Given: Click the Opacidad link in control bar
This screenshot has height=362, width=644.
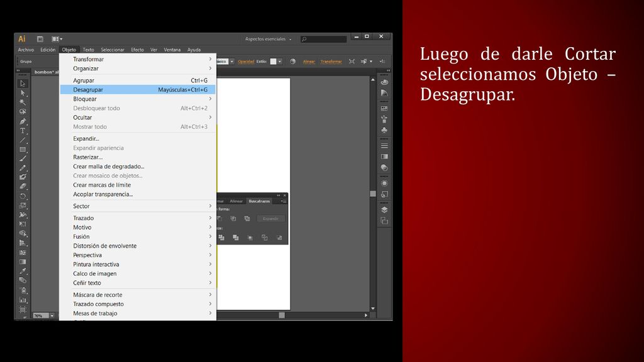Looking at the screenshot, I should [x=246, y=62].
